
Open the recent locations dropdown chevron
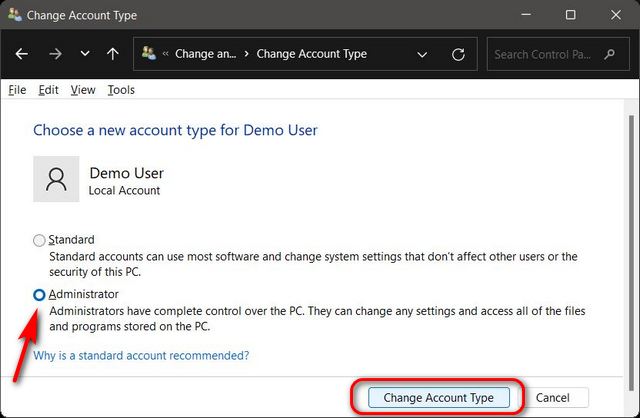[84, 54]
